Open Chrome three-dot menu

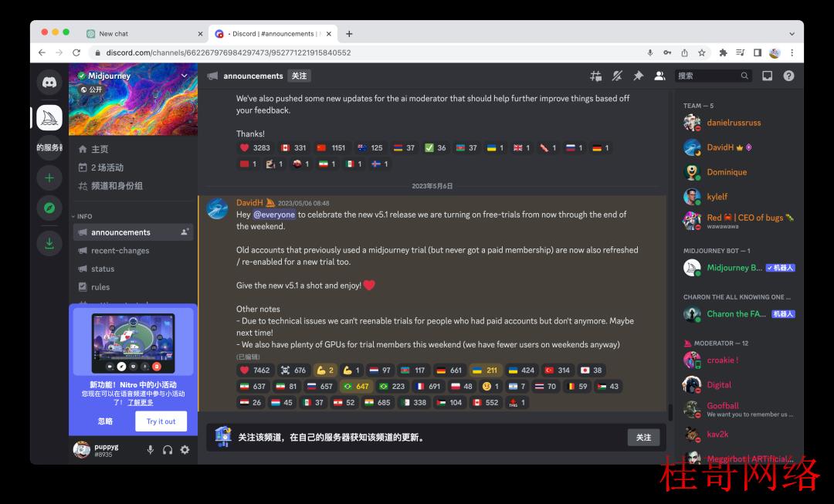click(792, 52)
